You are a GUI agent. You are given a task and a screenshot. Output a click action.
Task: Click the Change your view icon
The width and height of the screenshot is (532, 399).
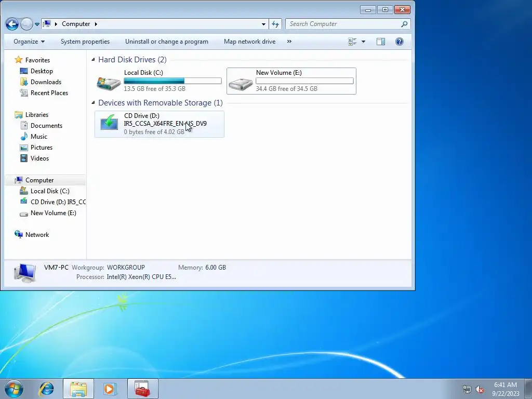pyautogui.click(x=352, y=42)
